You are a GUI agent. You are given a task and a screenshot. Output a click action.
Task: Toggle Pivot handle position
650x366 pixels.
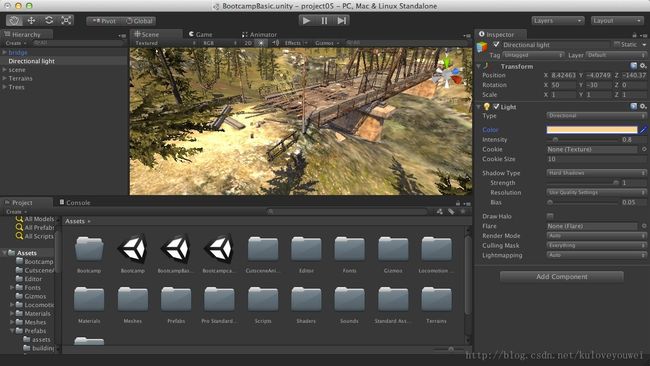pyautogui.click(x=104, y=21)
